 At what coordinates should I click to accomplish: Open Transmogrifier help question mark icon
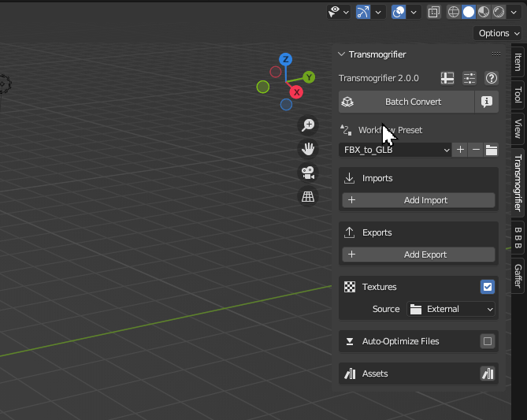tap(492, 78)
